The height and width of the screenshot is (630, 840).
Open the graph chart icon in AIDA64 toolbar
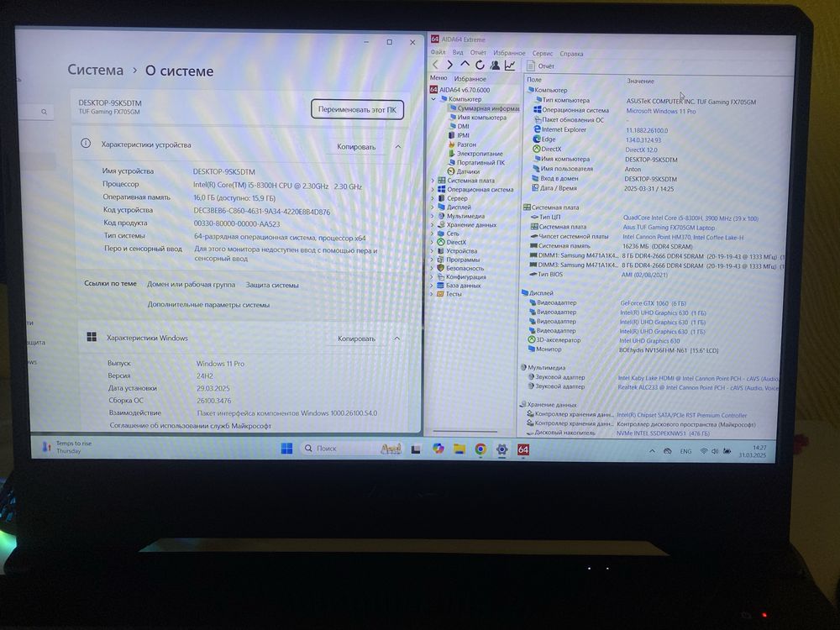[x=510, y=66]
